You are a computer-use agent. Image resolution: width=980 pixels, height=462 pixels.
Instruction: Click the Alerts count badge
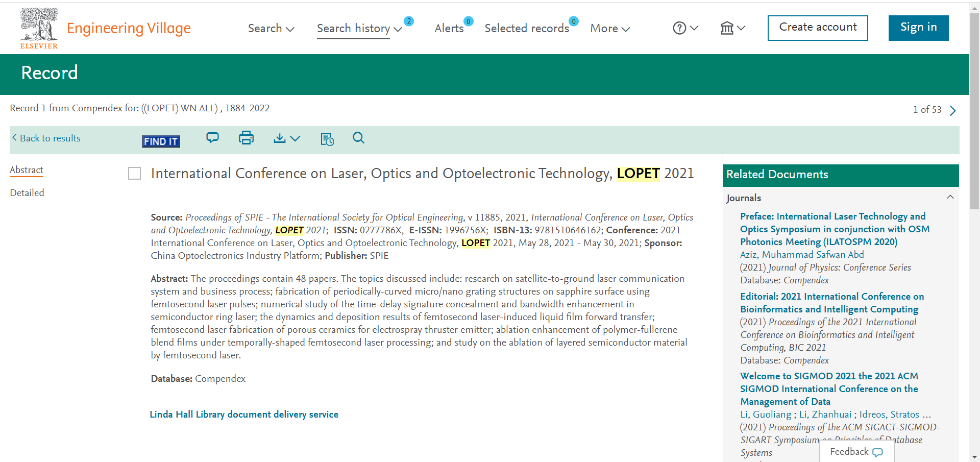coord(468,21)
